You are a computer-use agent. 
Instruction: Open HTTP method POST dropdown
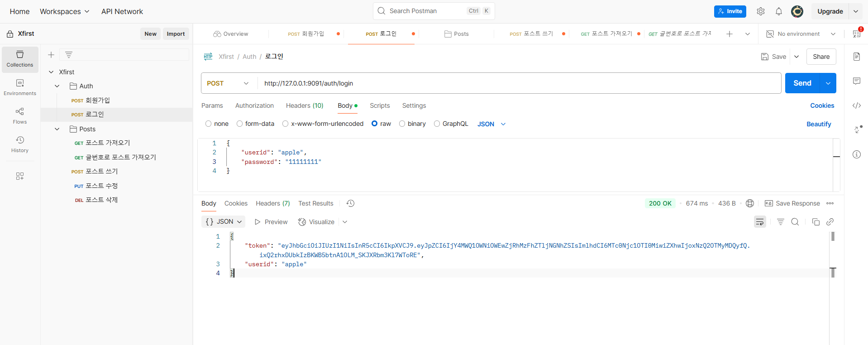point(229,83)
